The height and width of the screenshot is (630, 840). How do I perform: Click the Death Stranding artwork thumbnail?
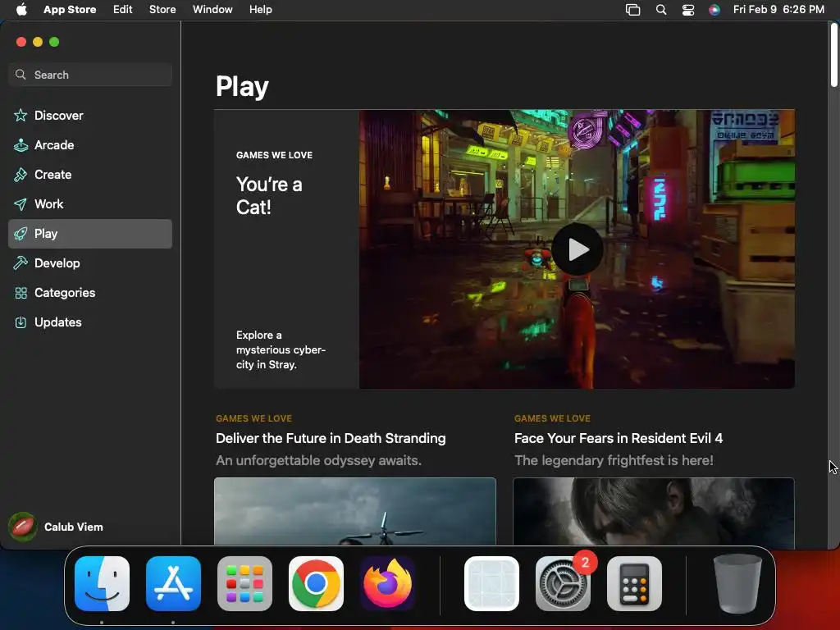pos(354,511)
